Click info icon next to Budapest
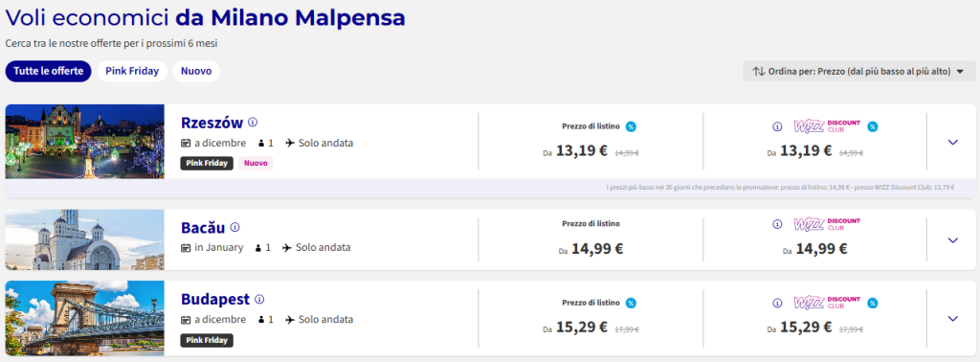 (x=259, y=299)
